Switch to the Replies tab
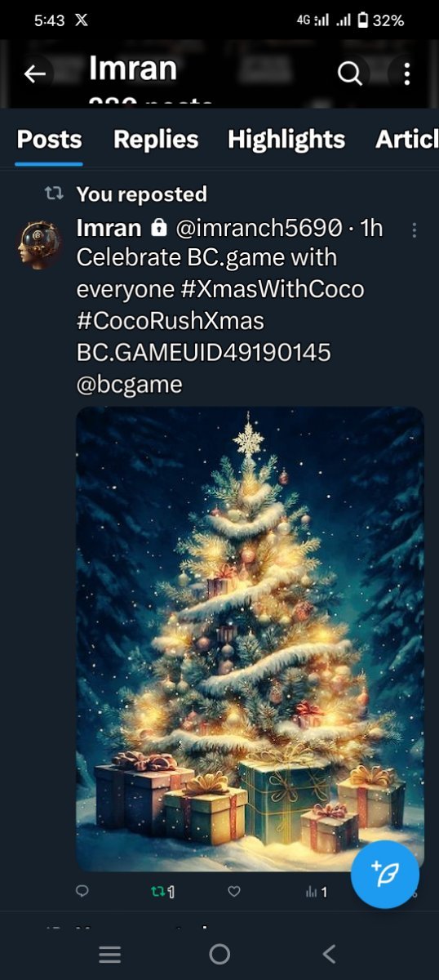Viewport: 439px width, 980px height. [x=156, y=140]
